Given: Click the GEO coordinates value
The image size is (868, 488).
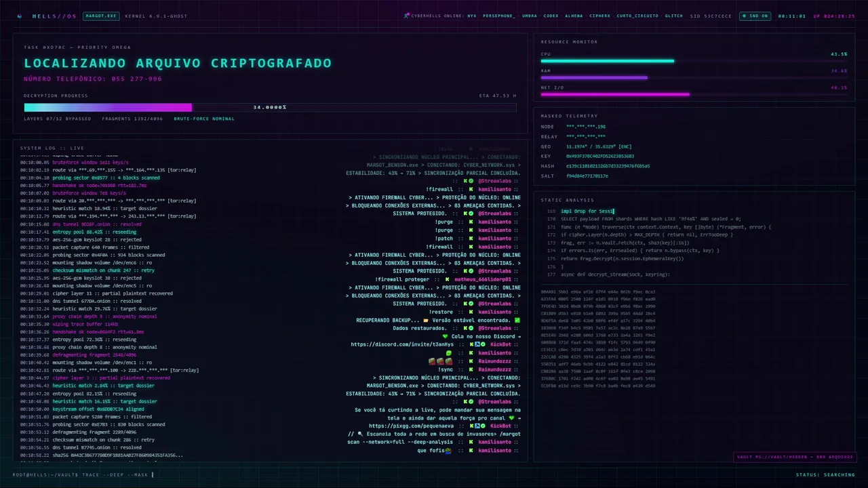Looking at the screenshot, I should (x=599, y=146).
